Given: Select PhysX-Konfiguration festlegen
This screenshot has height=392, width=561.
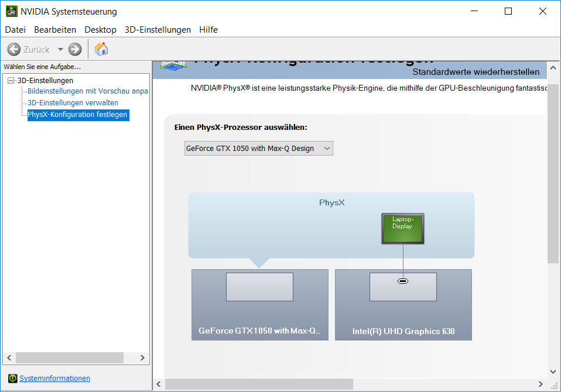Looking at the screenshot, I should [x=78, y=115].
